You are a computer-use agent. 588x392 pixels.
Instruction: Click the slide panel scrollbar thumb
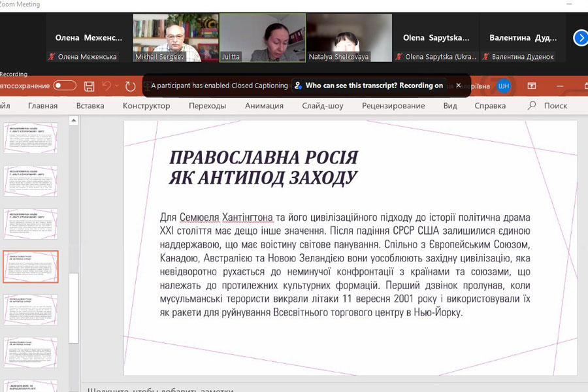74,308
